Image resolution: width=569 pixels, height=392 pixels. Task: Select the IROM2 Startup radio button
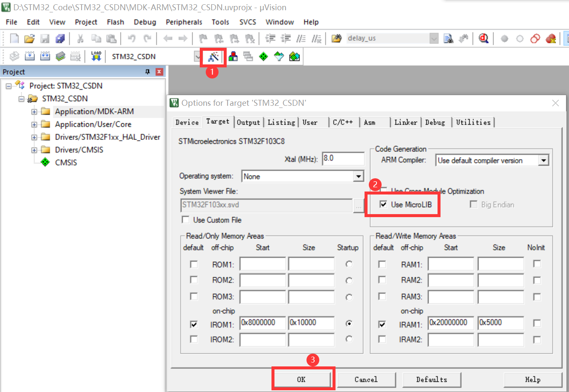[x=349, y=339]
